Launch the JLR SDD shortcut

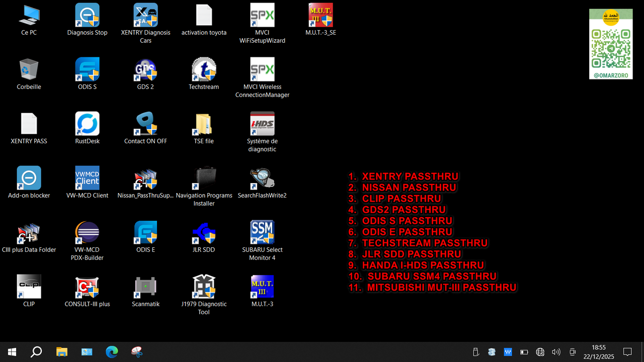(204, 237)
